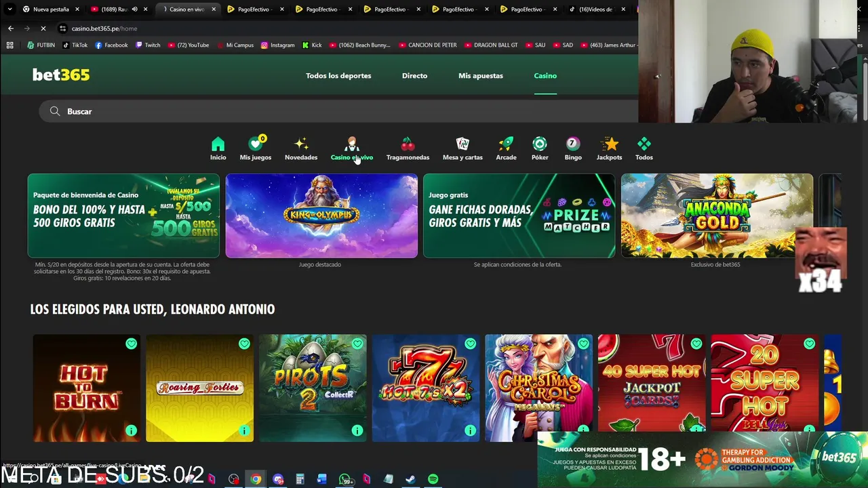Launch Christmas Carol Megaways game
The image size is (868, 488).
click(x=539, y=388)
